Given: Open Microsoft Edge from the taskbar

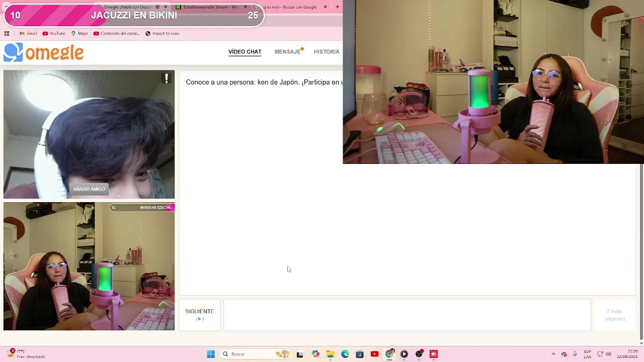Looking at the screenshot, I should 345,354.
